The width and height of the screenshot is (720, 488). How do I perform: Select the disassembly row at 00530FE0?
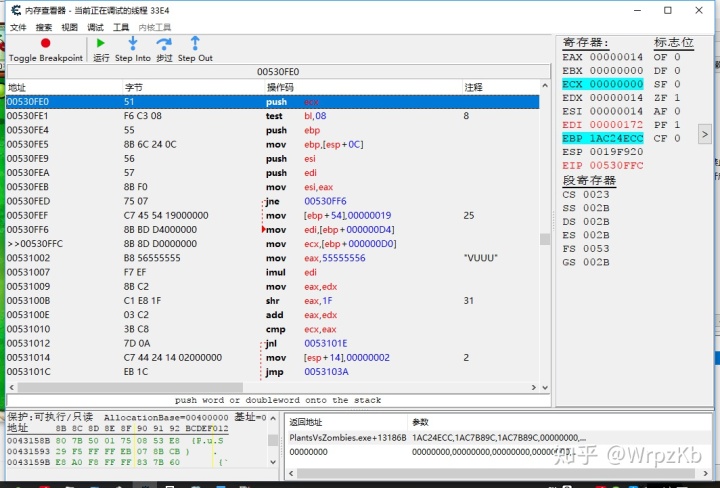coord(273,102)
